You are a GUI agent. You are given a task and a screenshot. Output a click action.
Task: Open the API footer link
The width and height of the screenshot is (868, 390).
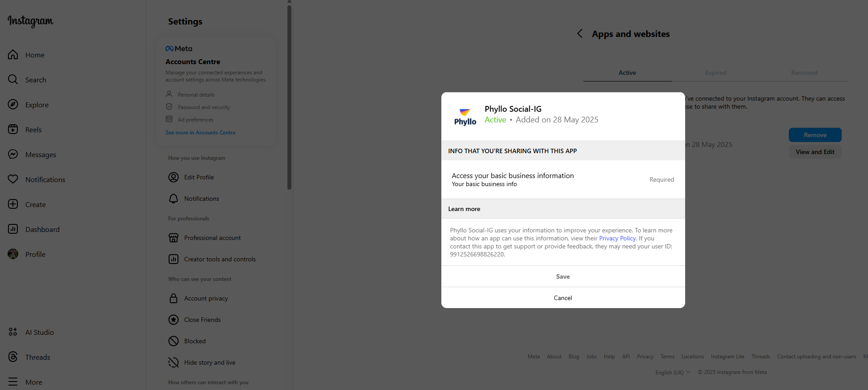(x=626, y=357)
